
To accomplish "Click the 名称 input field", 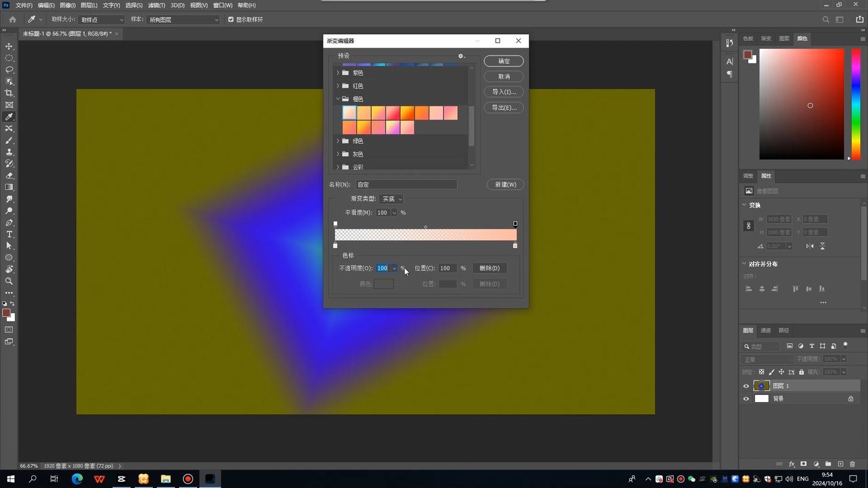I will coord(407,184).
